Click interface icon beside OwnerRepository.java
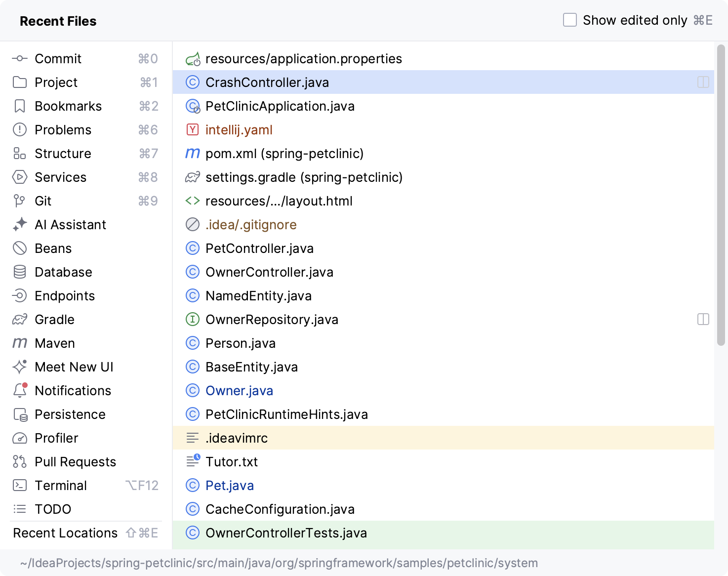This screenshot has height=576, width=728. (192, 320)
